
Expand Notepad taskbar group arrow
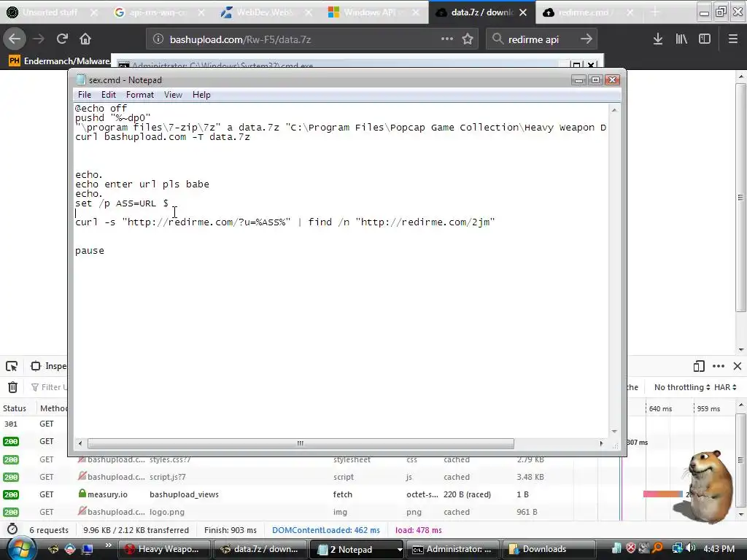click(x=399, y=549)
